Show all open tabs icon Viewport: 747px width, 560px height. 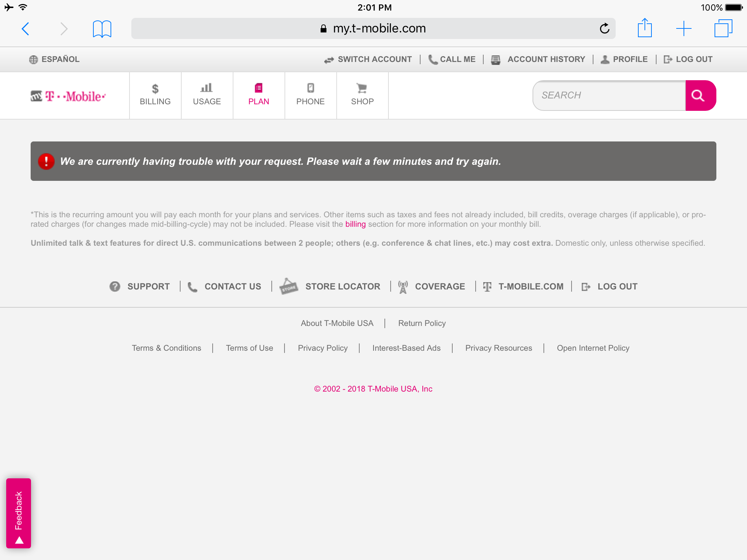pyautogui.click(x=723, y=28)
